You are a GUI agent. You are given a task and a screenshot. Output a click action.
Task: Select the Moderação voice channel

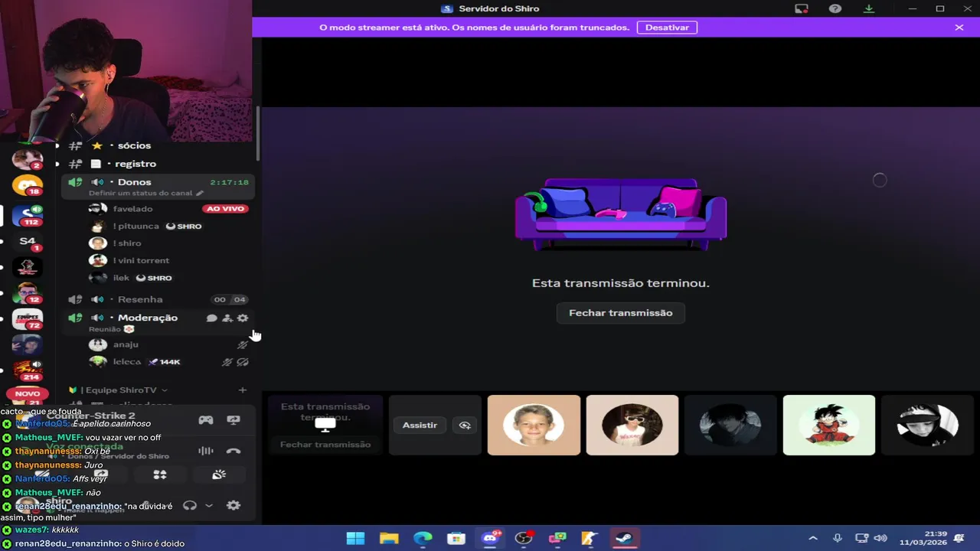coord(147,318)
